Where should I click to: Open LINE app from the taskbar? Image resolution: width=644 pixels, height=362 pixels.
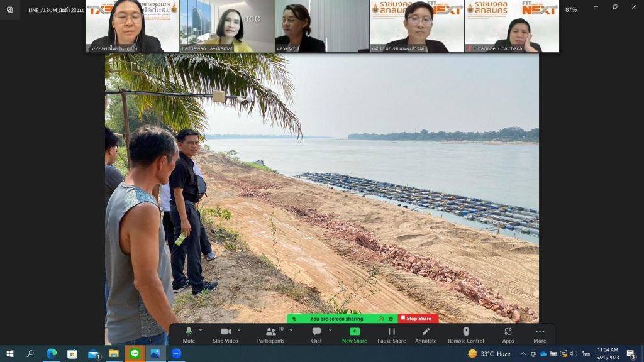[x=135, y=354]
